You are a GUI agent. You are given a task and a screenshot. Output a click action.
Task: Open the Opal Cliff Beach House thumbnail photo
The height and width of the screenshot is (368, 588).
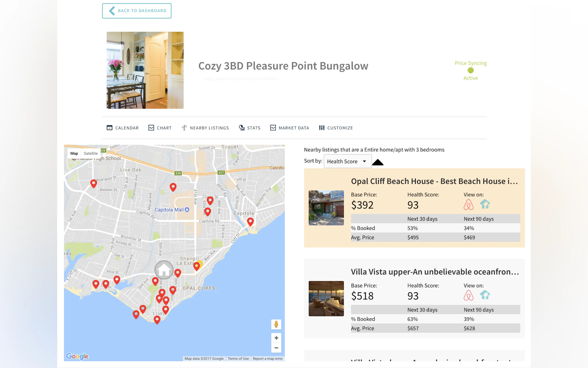click(326, 208)
